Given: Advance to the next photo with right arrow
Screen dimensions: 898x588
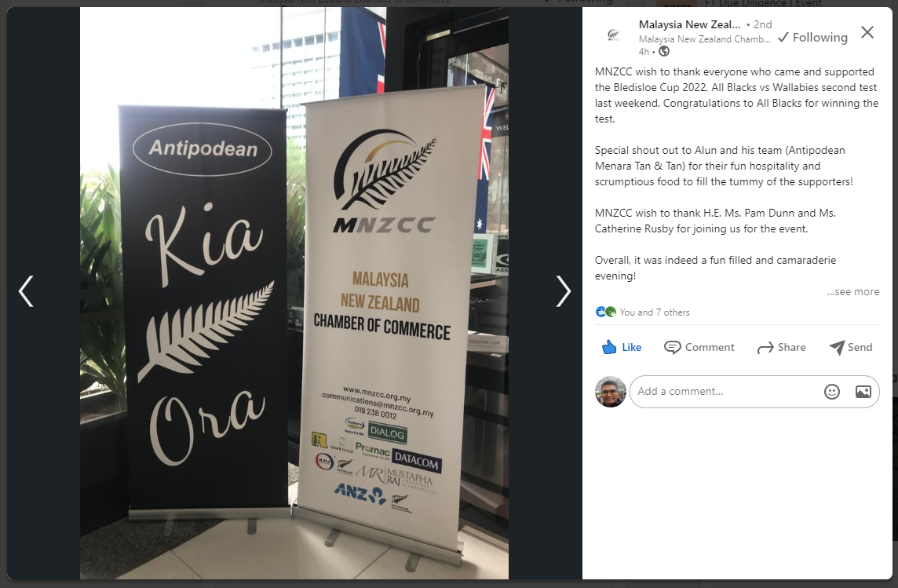Looking at the screenshot, I should coord(564,291).
